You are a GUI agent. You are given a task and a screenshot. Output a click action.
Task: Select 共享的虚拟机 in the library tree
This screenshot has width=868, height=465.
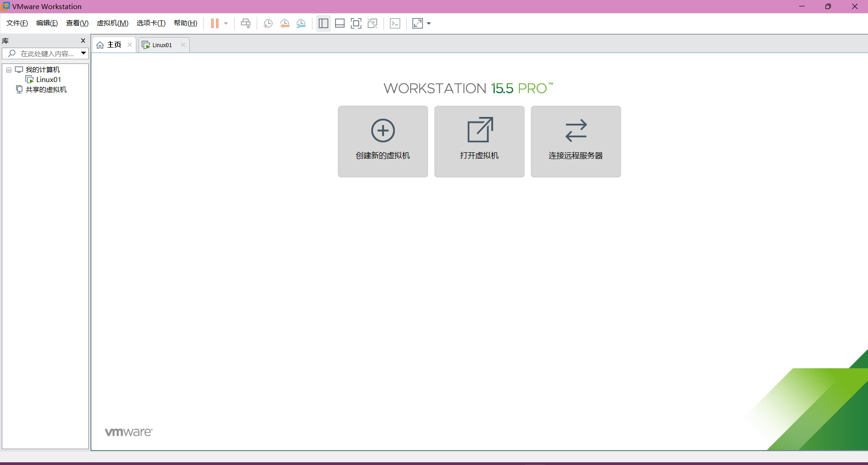[46, 90]
